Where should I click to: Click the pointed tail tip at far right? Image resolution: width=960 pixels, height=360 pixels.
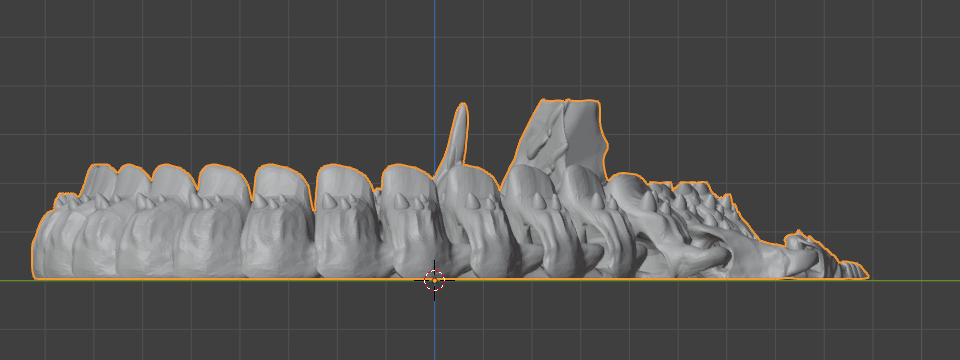(x=858, y=271)
